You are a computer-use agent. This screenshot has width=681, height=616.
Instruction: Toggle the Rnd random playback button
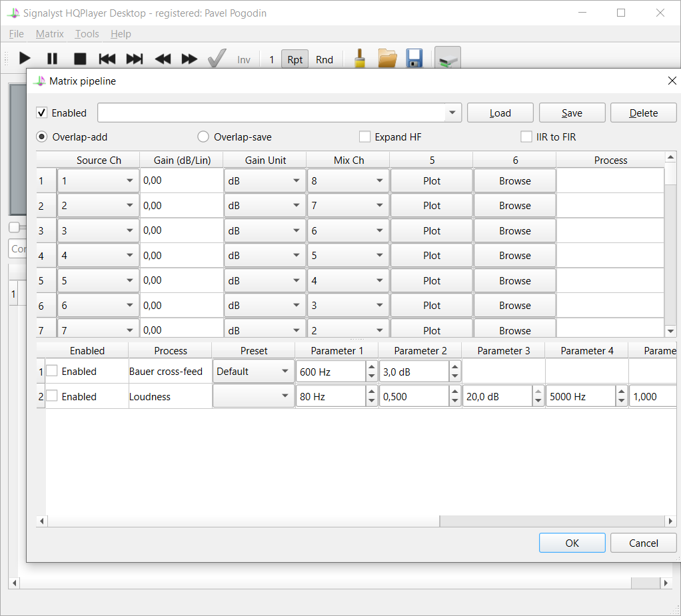[325, 59]
